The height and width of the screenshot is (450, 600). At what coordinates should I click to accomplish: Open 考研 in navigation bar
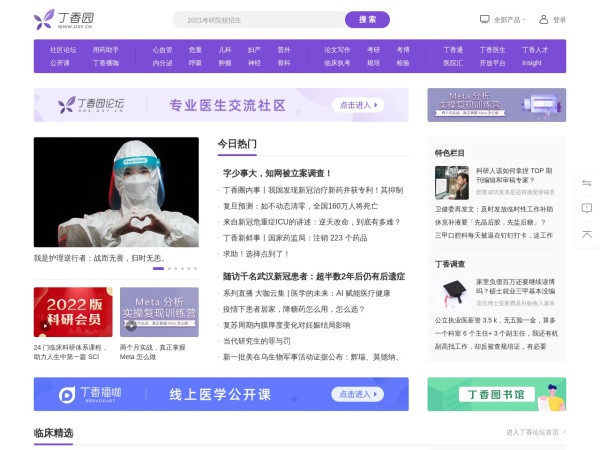[373, 50]
